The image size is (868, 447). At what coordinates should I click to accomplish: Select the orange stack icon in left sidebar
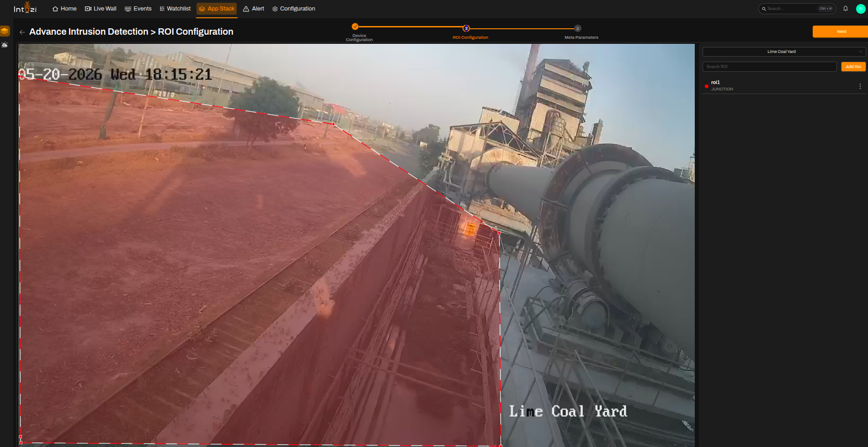[x=5, y=31]
